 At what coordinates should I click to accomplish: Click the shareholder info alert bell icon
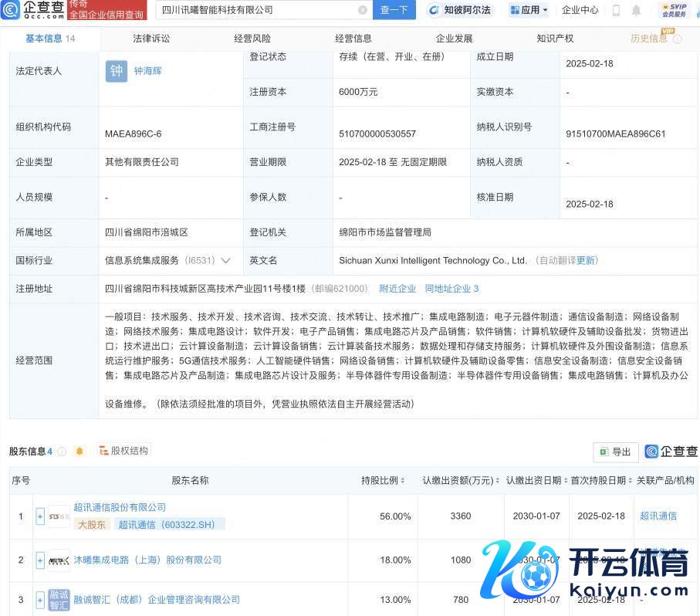coord(79,452)
